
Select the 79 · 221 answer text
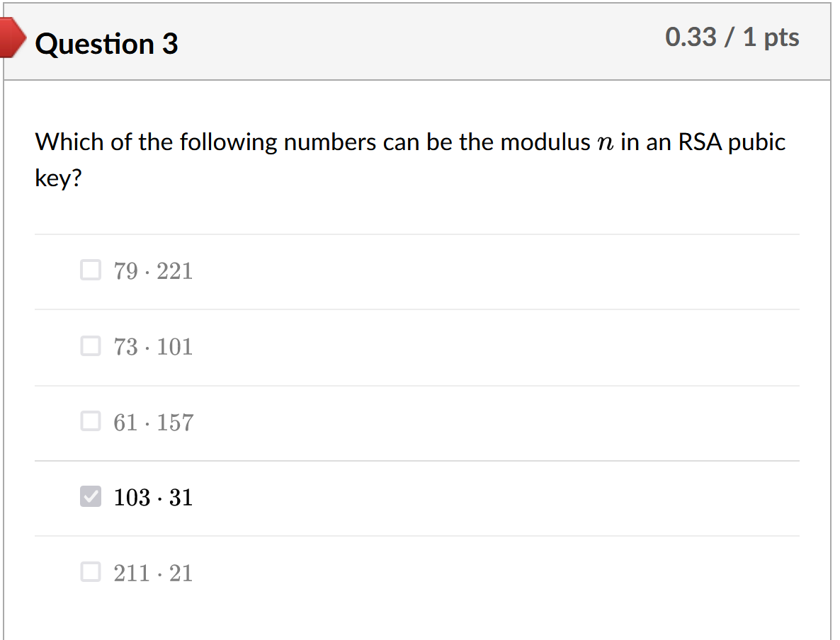point(153,270)
